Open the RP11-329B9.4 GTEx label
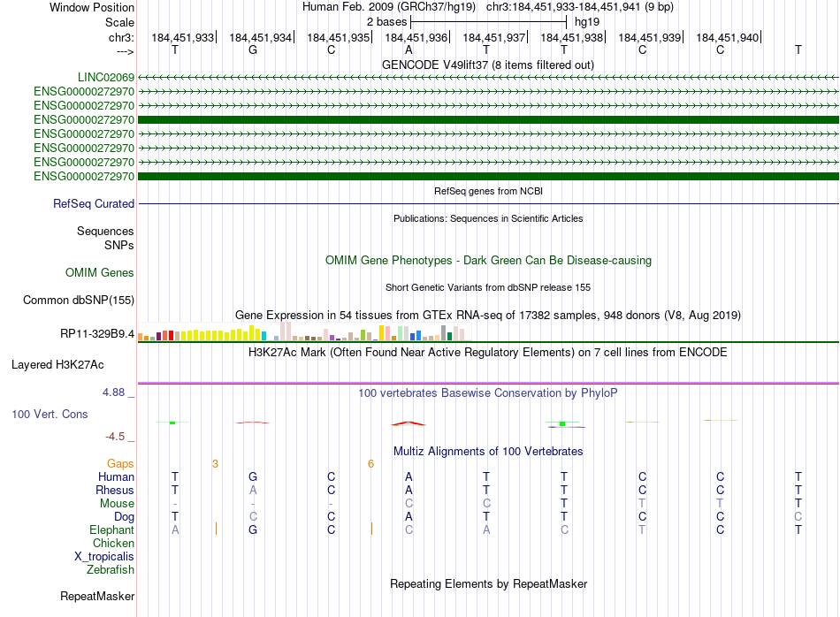 (97, 333)
